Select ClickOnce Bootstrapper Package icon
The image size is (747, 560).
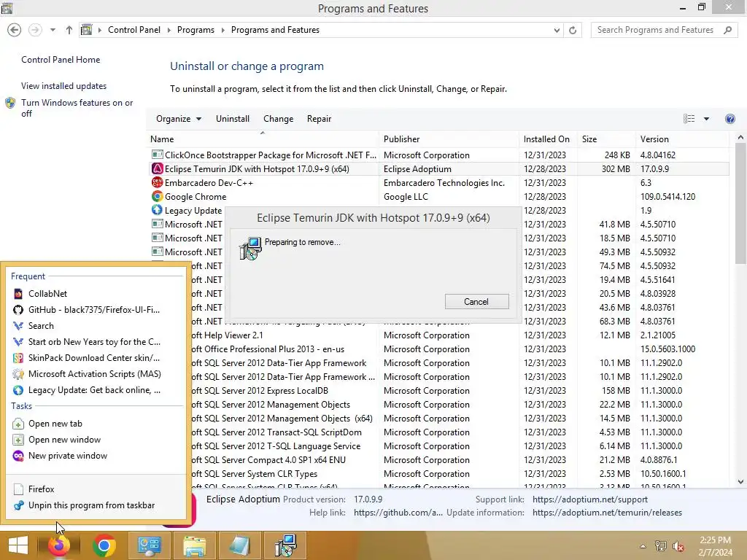(x=158, y=155)
